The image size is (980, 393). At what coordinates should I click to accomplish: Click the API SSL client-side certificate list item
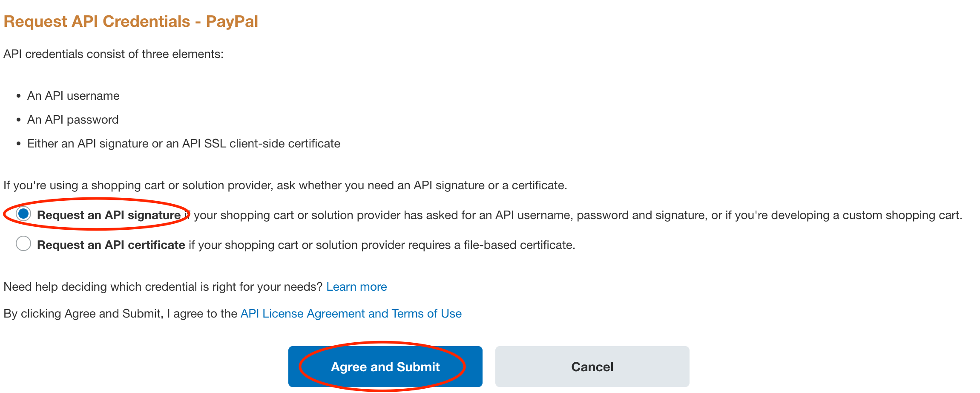184,144
